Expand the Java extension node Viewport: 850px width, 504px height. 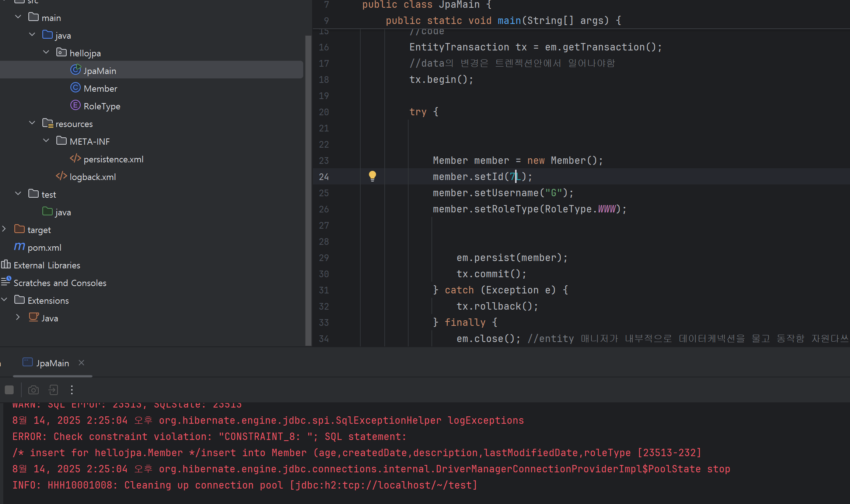pos(18,317)
